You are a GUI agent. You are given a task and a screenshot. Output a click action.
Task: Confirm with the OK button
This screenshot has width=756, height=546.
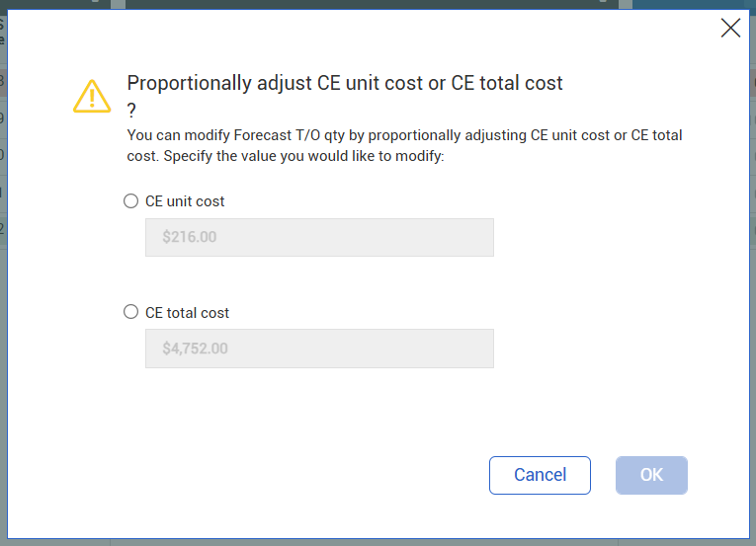(x=651, y=475)
